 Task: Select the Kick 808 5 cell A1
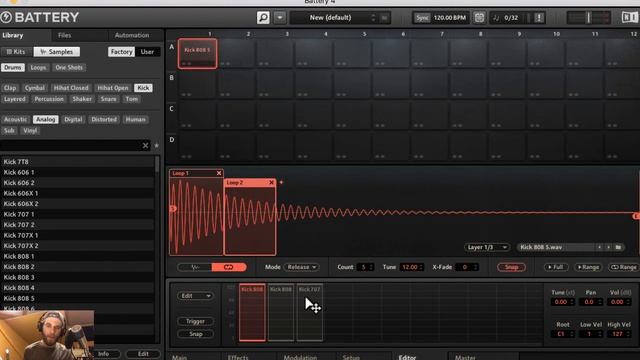(198, 53)
